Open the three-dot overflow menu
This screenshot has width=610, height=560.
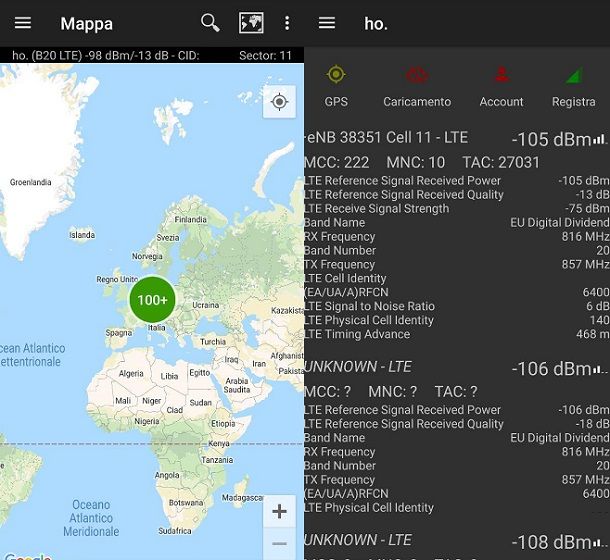tap(287, 23)
